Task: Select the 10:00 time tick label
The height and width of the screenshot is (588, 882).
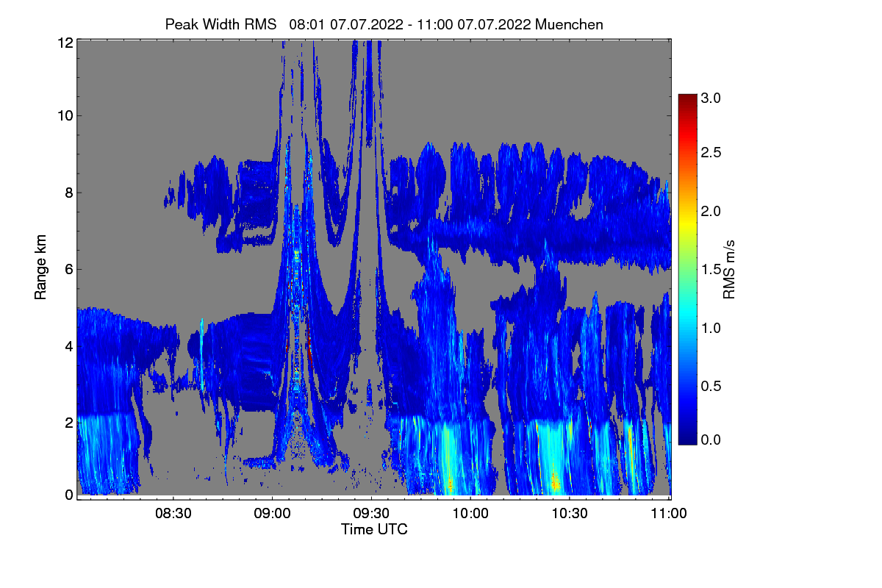Action: pos(471,514)
